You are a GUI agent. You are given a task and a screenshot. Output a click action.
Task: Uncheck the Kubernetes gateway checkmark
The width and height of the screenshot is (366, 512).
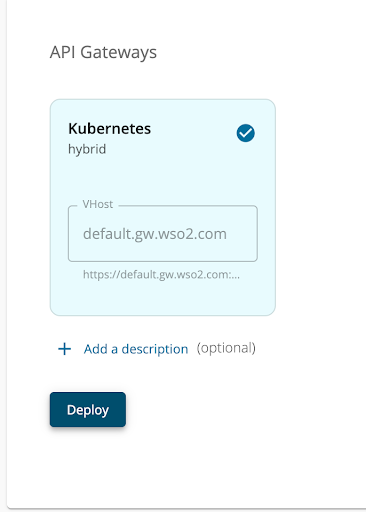coord(246,133)
